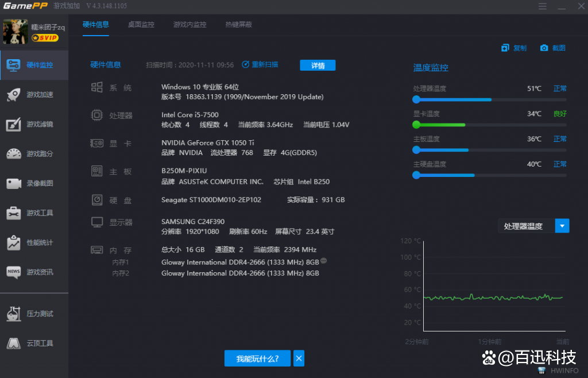Open the 游戏跑分 speedometer icon

coord(14,154)
